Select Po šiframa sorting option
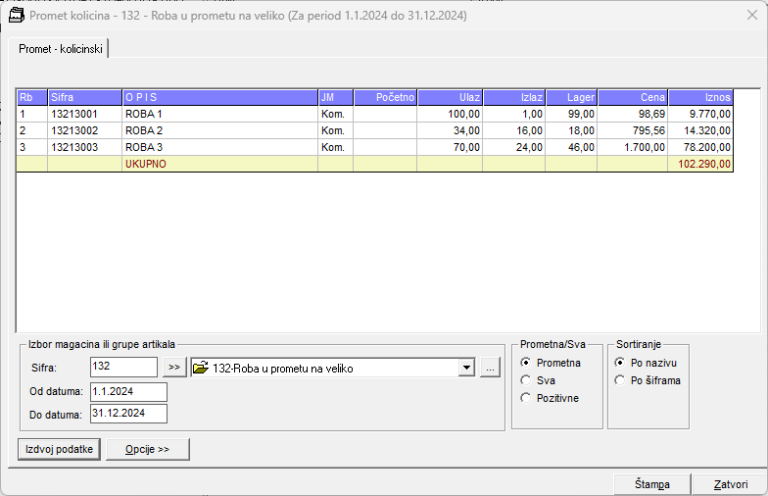Screen dimensions: 768x496 click(x=621, y=380)
